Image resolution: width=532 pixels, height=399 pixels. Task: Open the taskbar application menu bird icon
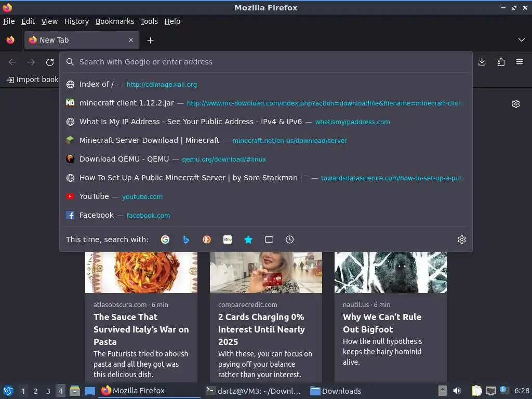(x=8, y=391)
